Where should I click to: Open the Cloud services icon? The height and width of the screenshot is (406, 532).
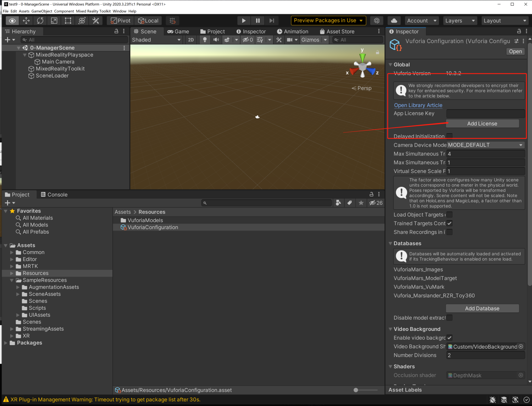pyautogui.click(x=394, y=21)
